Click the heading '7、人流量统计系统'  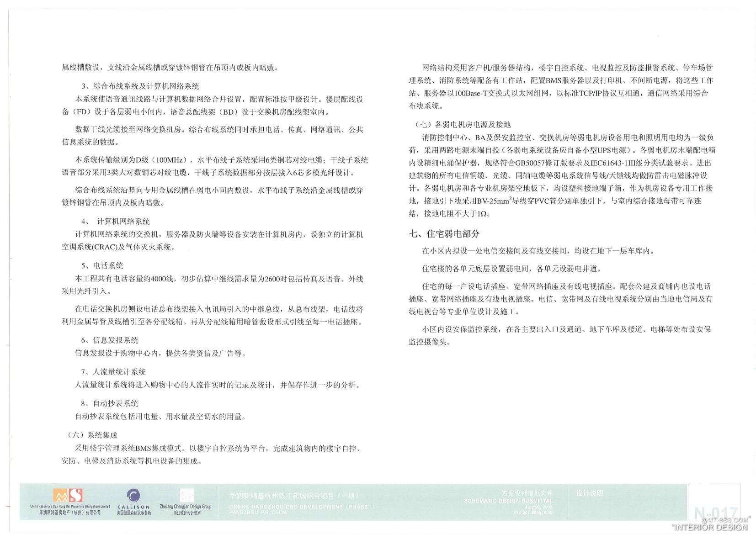point(113,372)
